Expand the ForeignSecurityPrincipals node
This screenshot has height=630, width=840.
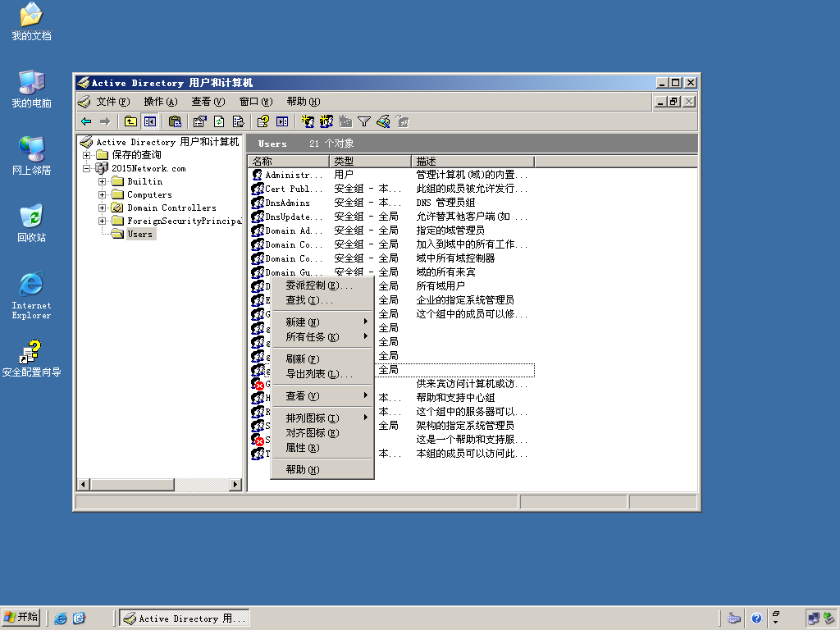pos(102,221)
